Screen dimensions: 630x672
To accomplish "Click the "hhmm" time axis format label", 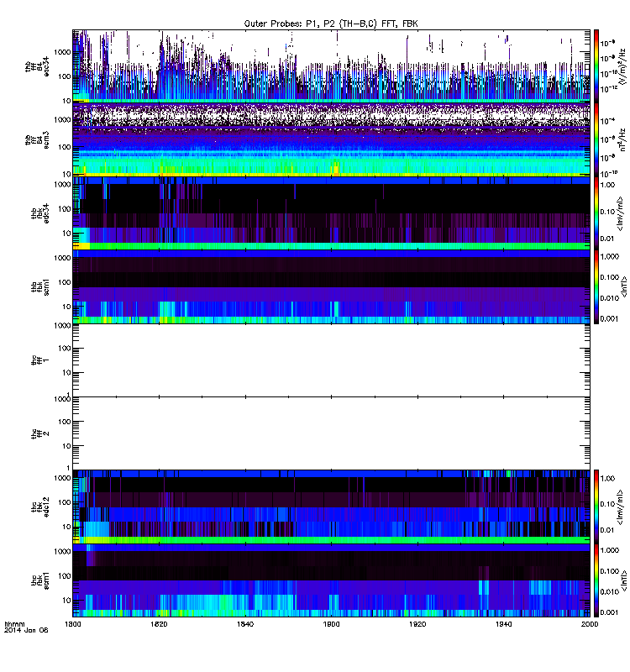I will pyautogui.click(x=14, y=624).
